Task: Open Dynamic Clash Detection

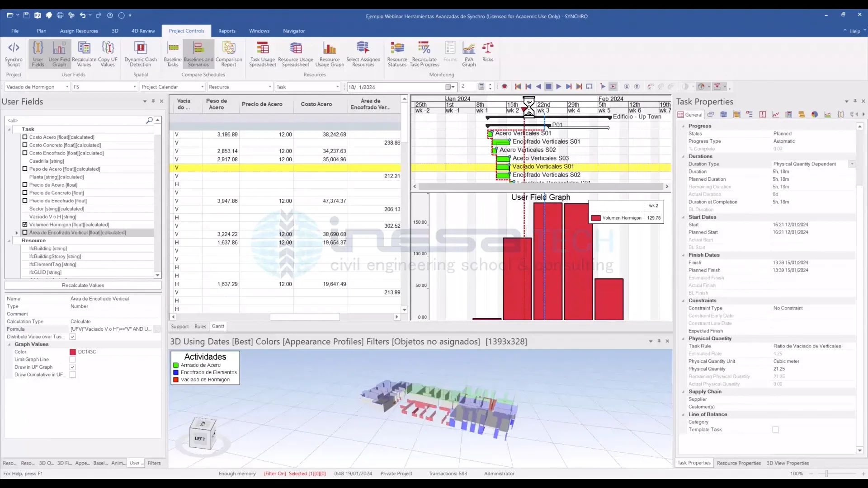Action: coord(140,53)
